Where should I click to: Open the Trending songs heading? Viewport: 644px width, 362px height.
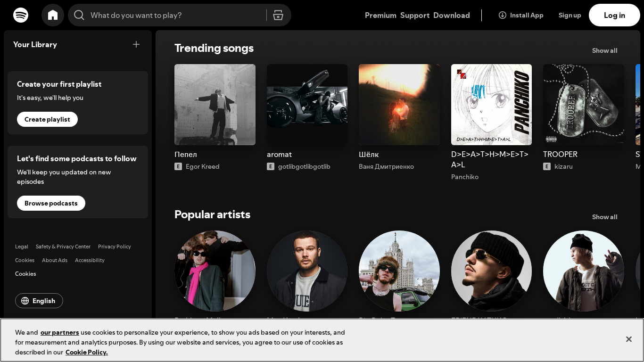click(214, 48)
